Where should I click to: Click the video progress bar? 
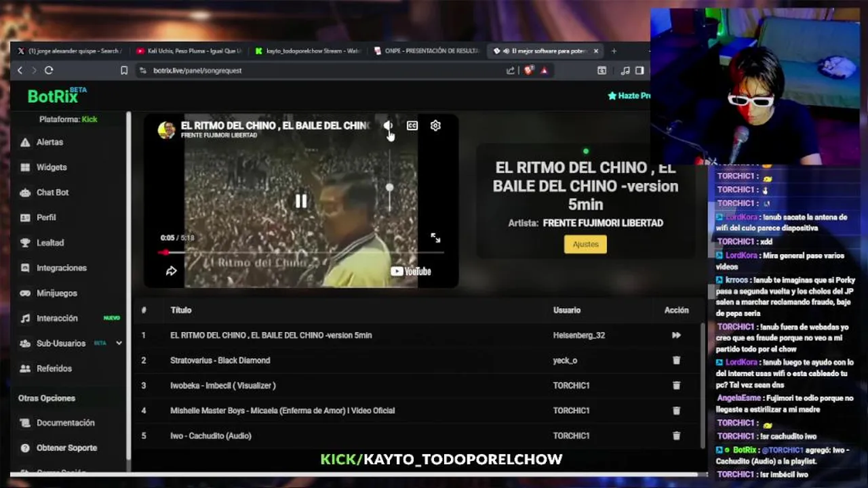[x=301, y=253]
